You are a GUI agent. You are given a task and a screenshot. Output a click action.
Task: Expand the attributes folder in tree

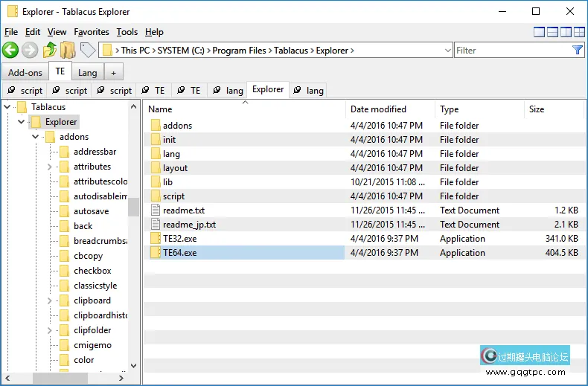[50, 167]
